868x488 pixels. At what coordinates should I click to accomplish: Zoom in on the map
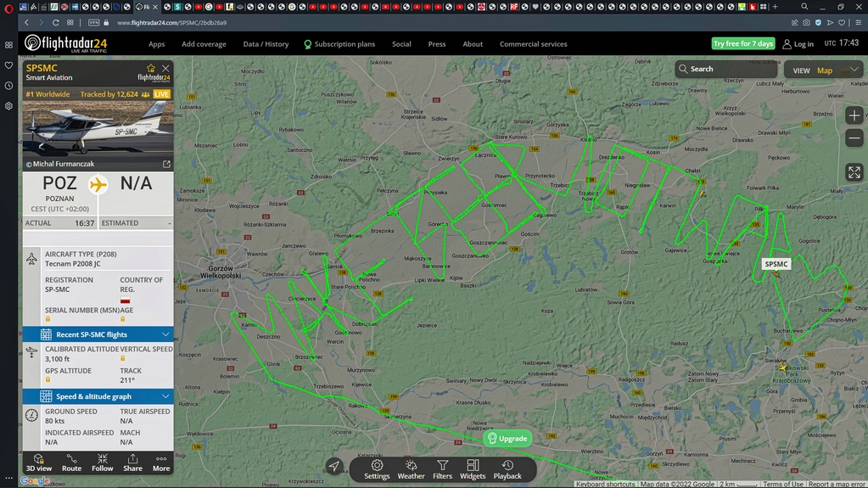click(x=854, y=115)
